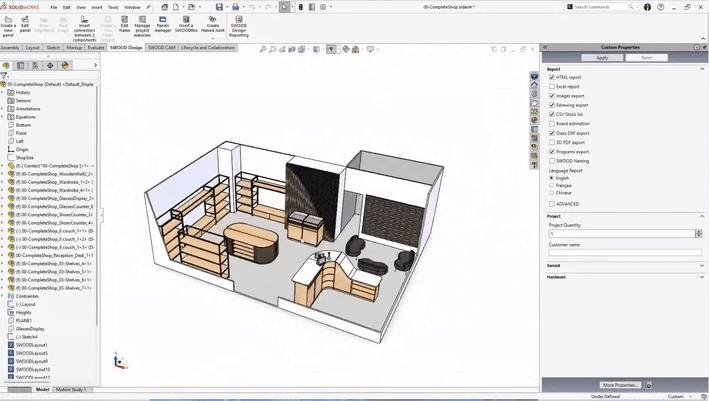Uncheck the HTML report checkbox
Screen dimensions: 709x401
(552, 77)
